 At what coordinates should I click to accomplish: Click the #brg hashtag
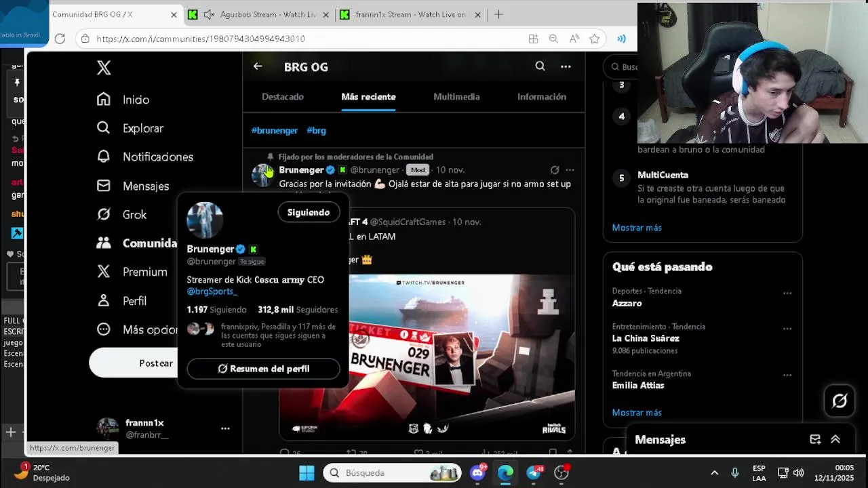316,130
